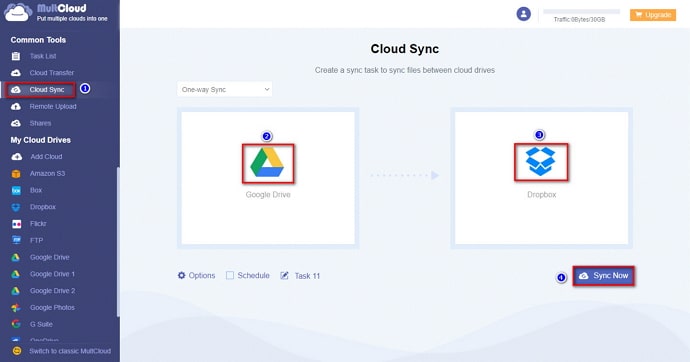The image size is (690, 362).
Task: Click the Google Drive 2 icon
Action: coord(15,291)
